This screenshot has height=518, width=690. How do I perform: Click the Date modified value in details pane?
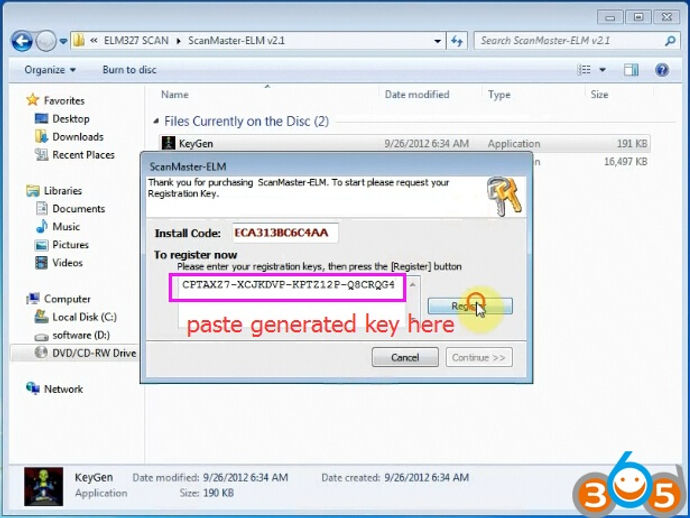246,478
